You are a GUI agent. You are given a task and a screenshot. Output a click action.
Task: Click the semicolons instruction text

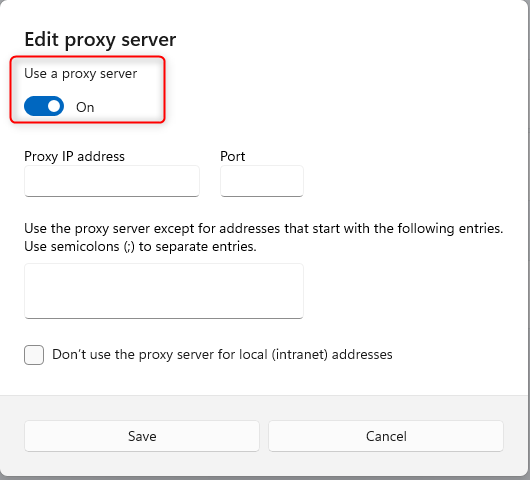click(x=140, y=247)
